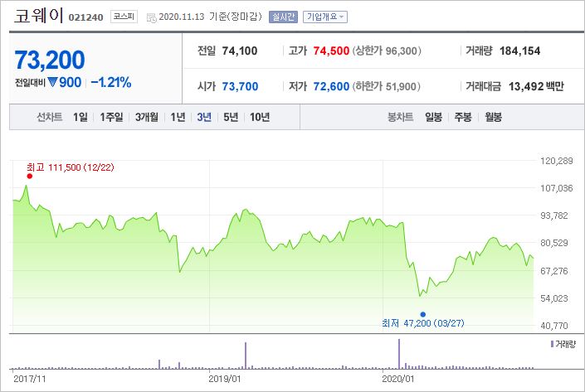The height and width of the screenshot is (392, 585).
Task: Click the 고가 value 74,500
Action: point(331,51)
